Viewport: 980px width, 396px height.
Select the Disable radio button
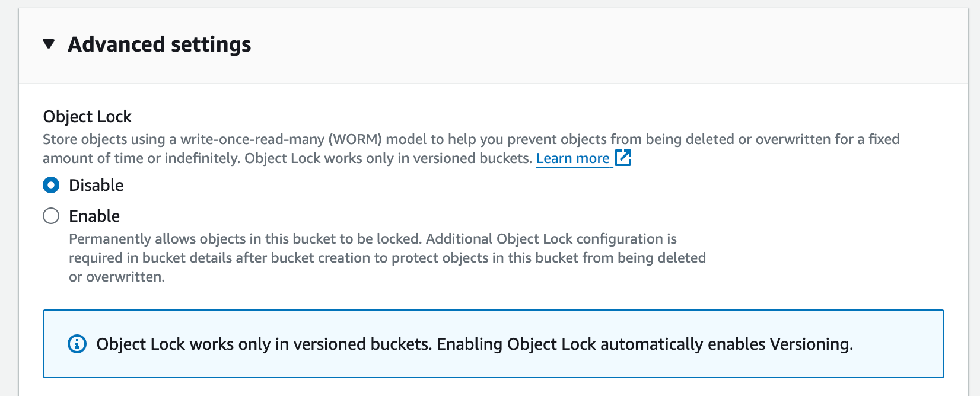click(51, 186)
